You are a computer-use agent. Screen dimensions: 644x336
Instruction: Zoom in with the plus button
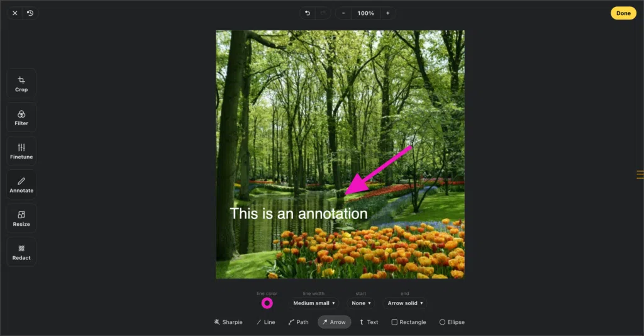click(x=387, y=13)
